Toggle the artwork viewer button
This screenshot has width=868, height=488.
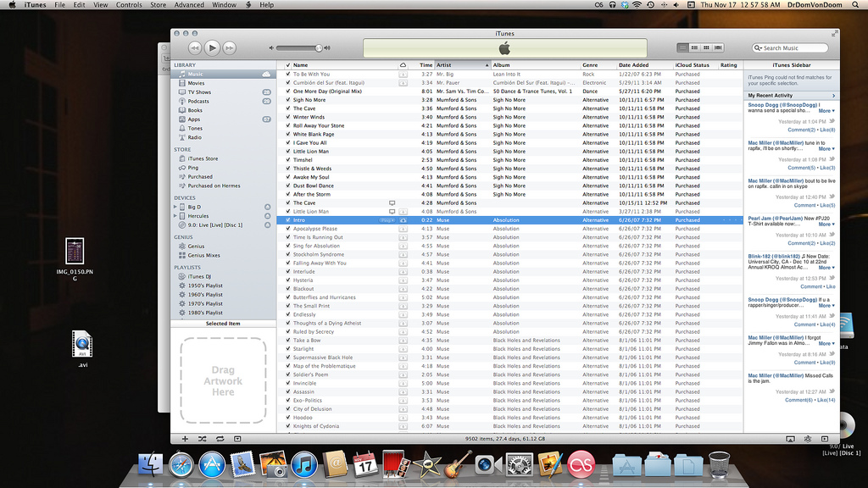[237, 439]
